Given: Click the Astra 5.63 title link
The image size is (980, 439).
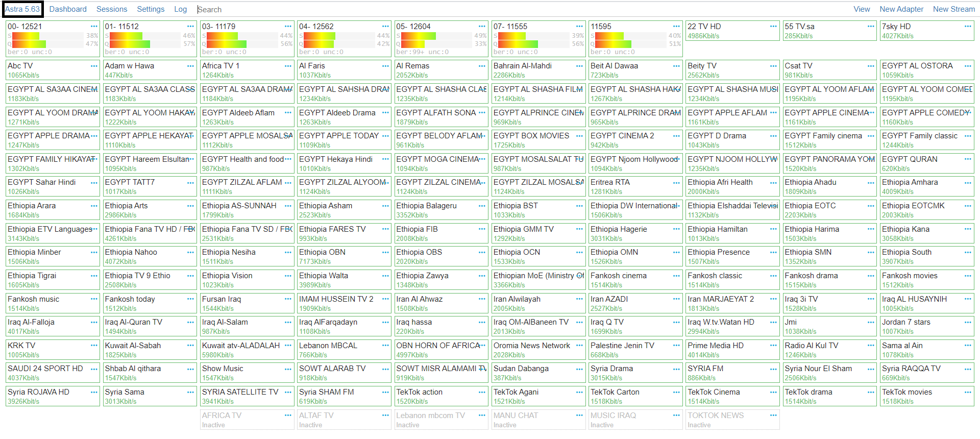Looking at the screenshot, I should click(x=22, y=9).
